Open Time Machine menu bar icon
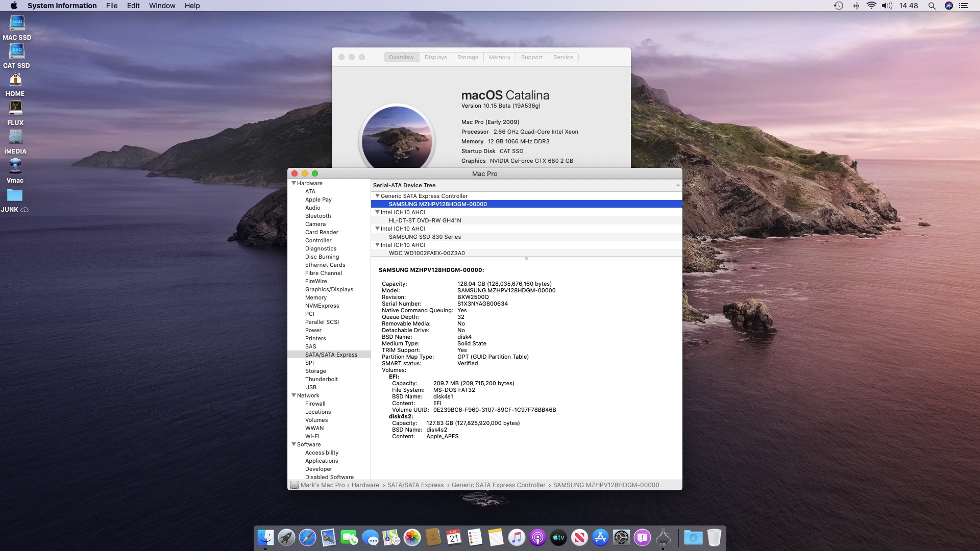Image resolution: width=980 pixels, height=551 pixels. pyautogui.click(x=838, y=6)
